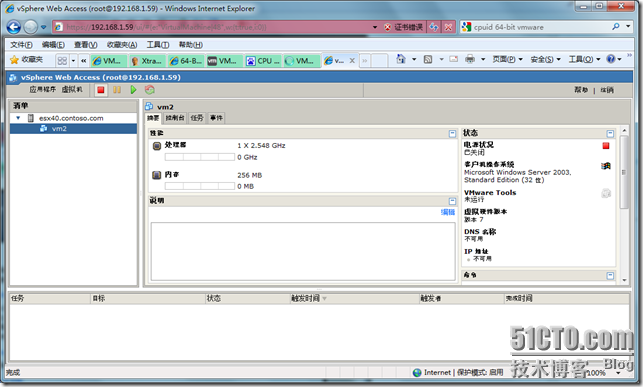Click the Print icon in command bar
Screen dimensions: 643x387
[470, 59]
